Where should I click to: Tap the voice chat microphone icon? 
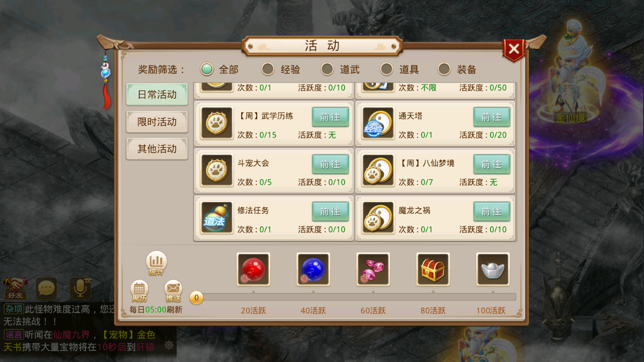pos(80,288)
